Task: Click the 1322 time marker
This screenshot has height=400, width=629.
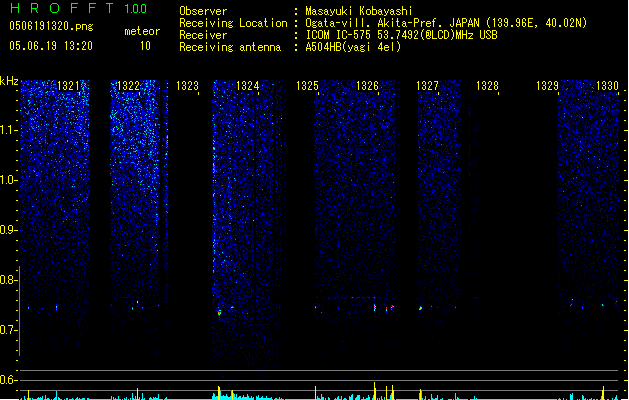Action: click(128, 86)
